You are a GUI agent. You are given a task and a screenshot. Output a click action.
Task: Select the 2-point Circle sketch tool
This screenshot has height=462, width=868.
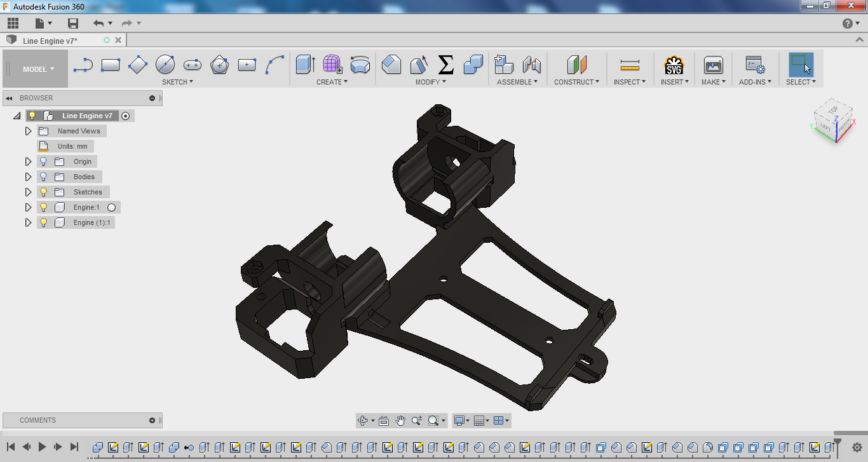(x=165, y=65)
